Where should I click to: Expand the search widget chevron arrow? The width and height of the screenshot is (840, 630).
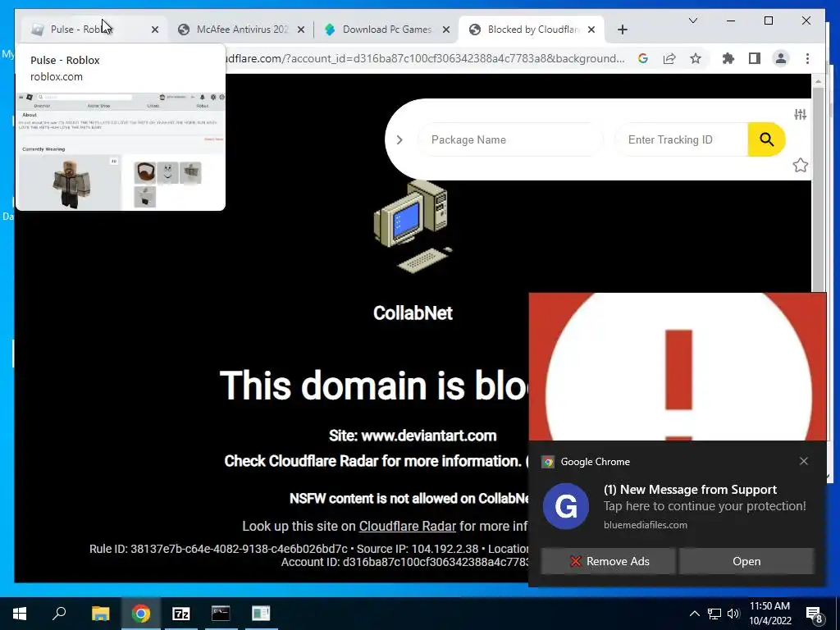(399, 139)
